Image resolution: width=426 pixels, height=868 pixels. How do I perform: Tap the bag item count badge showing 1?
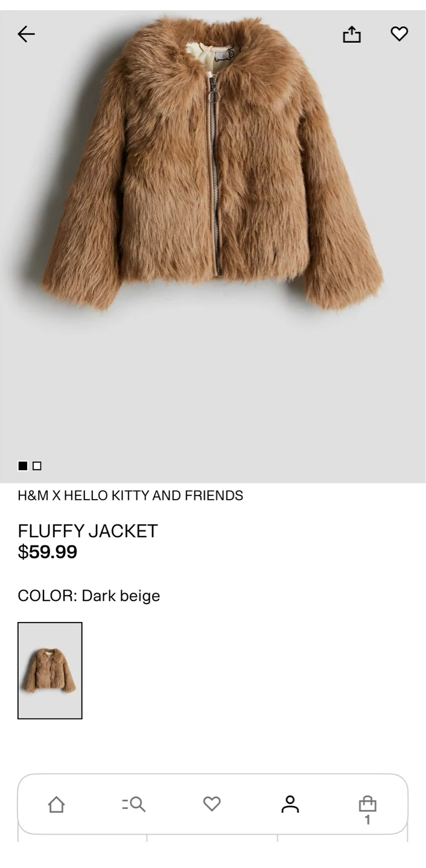point(367,820)
